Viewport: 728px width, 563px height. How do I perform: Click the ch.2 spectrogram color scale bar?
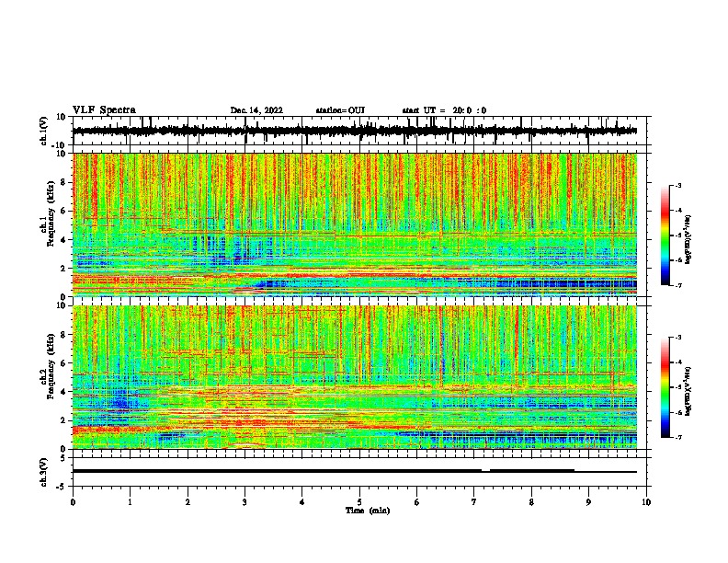coord(665,387)
